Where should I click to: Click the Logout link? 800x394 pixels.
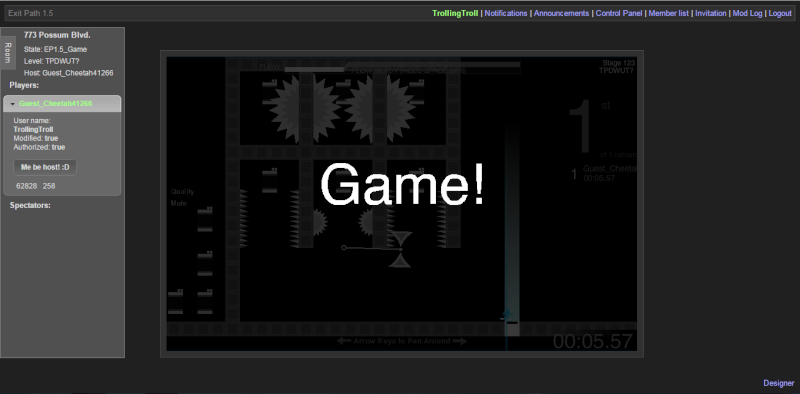pos(780,13)
